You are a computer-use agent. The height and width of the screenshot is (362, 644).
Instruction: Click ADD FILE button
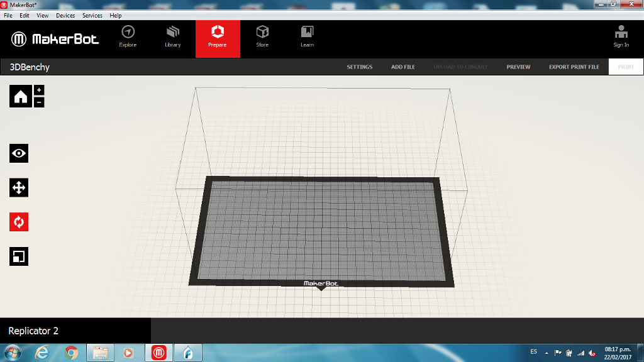point(403,67)
